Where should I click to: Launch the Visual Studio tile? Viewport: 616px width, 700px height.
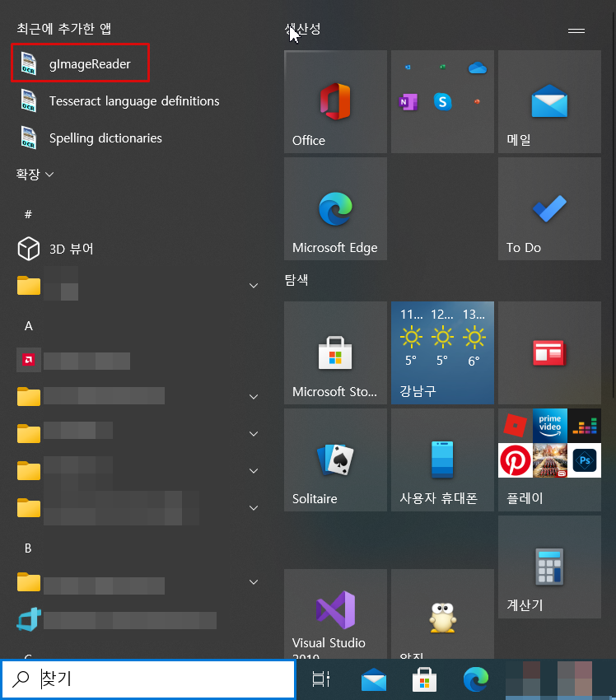tap(335, 614)
